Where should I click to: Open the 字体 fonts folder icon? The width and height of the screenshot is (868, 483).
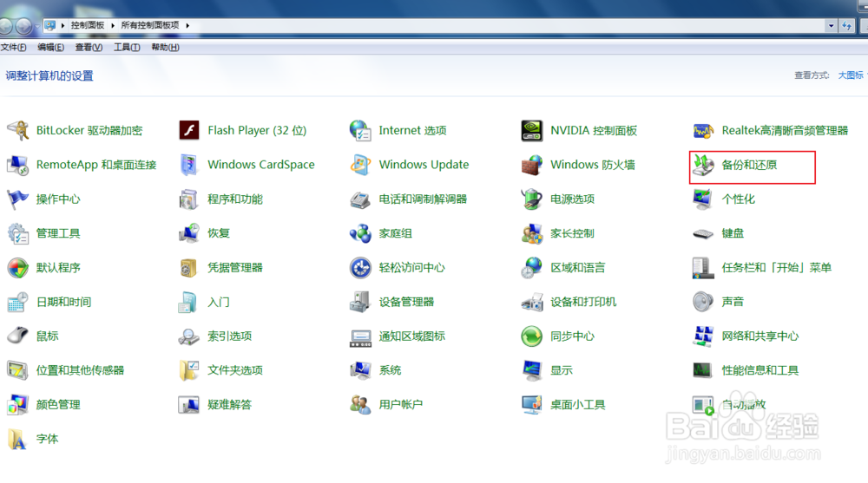pos(17,440)
